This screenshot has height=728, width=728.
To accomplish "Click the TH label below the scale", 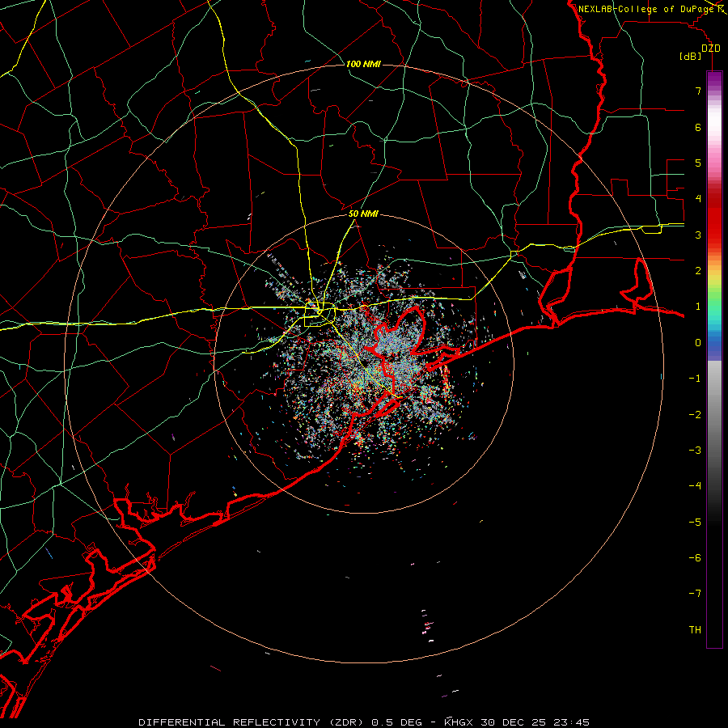I will click(695, 630).
